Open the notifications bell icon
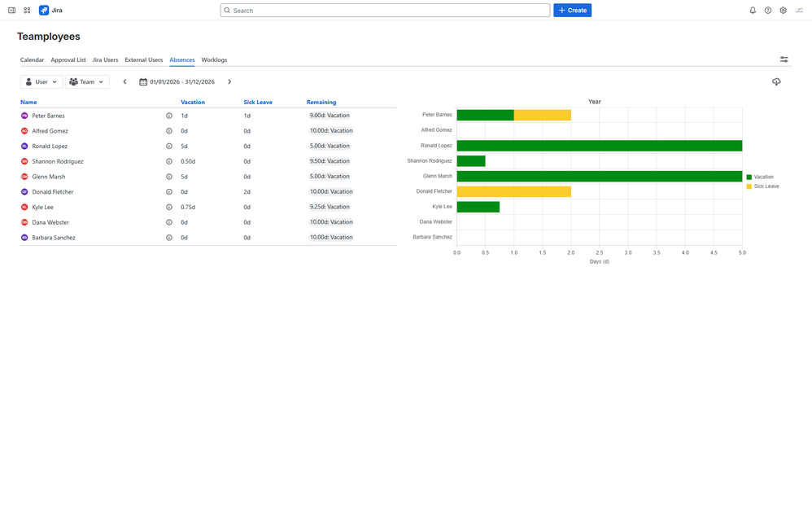The width and height of the screenshot is (812, 508). [753, 11]
